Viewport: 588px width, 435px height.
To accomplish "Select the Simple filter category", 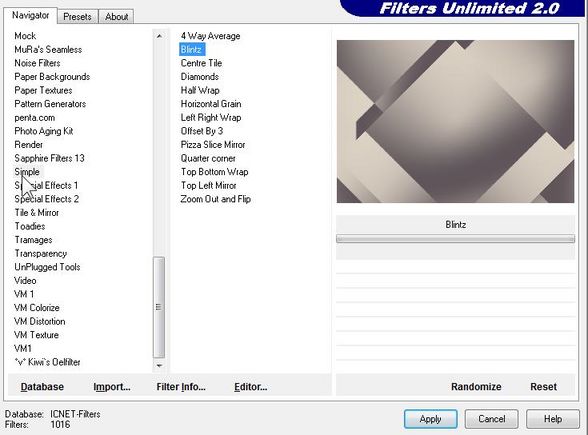I will (27, 172).
